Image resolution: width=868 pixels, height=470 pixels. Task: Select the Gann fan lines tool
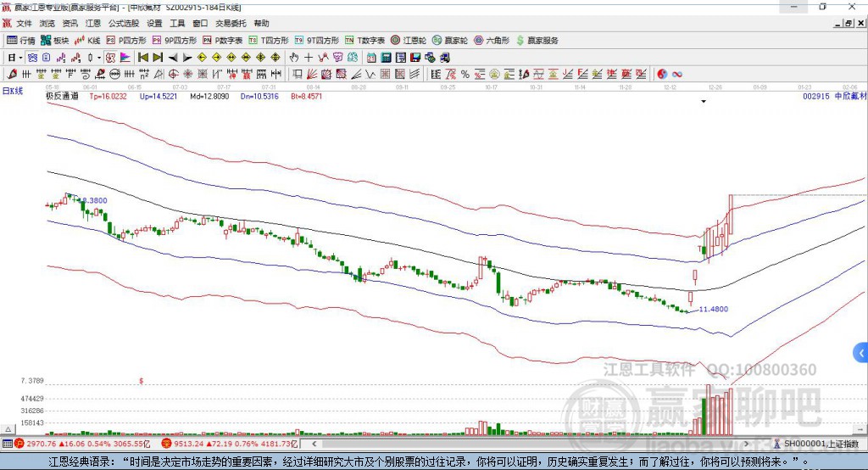312,75
